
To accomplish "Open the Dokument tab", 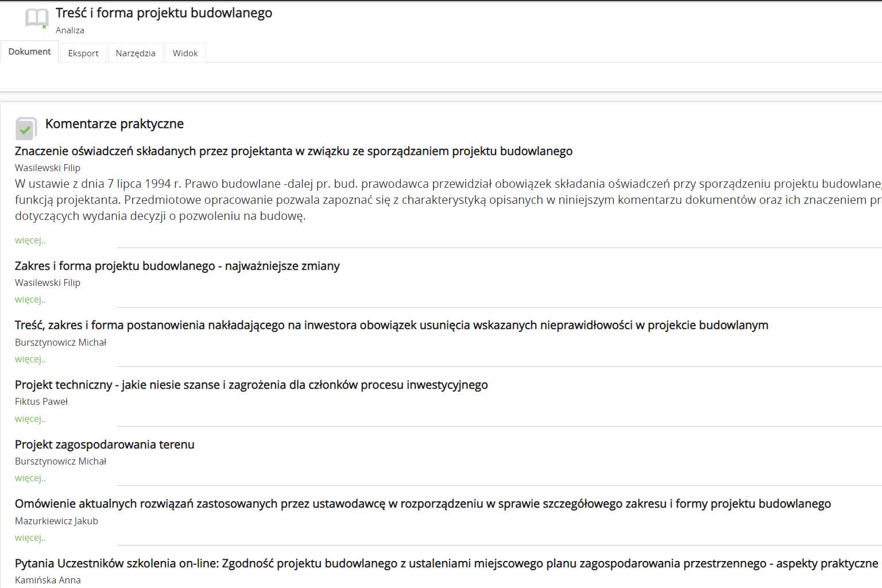I will tap(29, 52).
